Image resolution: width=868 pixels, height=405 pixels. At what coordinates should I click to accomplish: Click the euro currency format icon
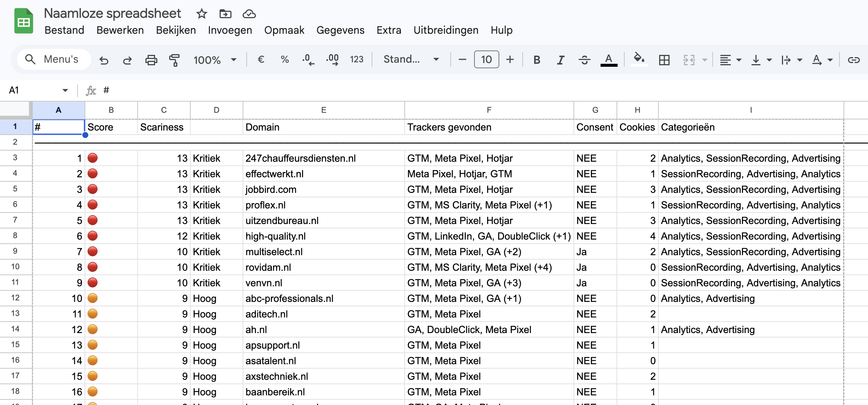pos(261,59)
